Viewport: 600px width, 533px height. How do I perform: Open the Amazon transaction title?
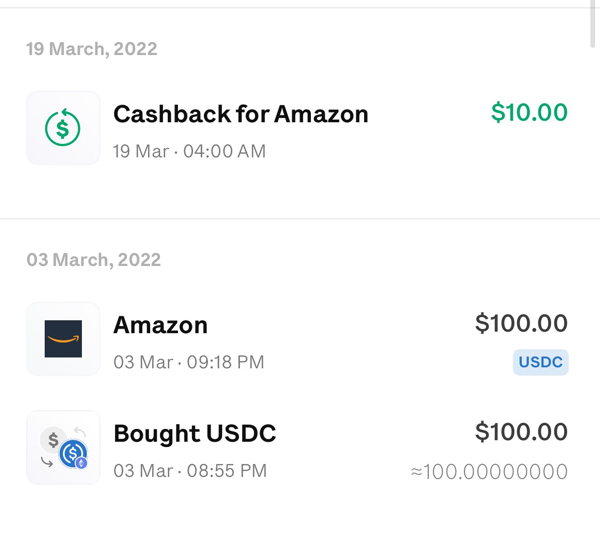coord(160,325)
